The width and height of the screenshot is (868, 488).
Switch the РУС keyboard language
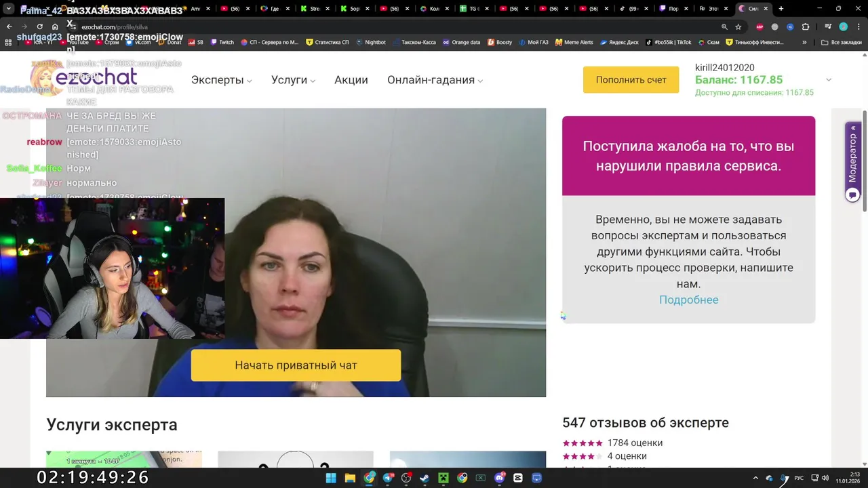click(799, 478)
